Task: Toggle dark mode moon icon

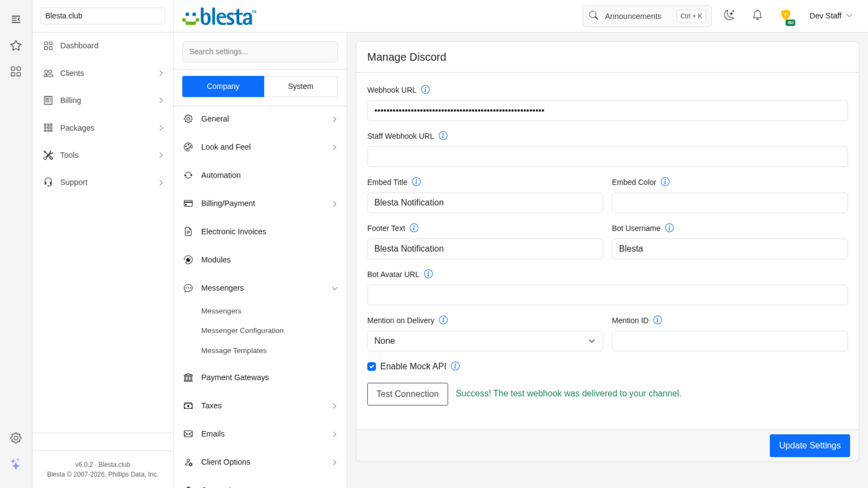Action: coord(729,15)
